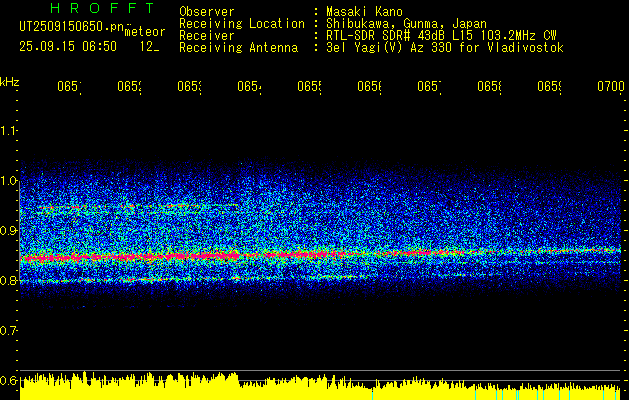Viewport: 629px width, 400px height.
Task: Click the 0653 time marker
Action: (189, 86)
